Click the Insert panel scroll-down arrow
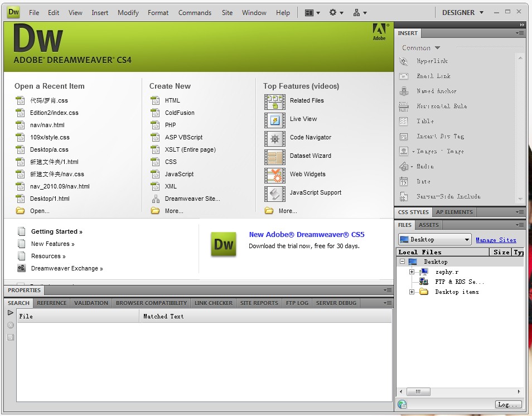The image size is (532, 416). [x=520, y=199]
